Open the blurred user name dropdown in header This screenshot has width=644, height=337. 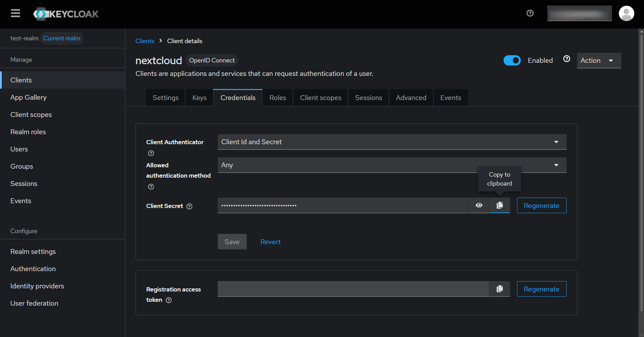point(579,13)
